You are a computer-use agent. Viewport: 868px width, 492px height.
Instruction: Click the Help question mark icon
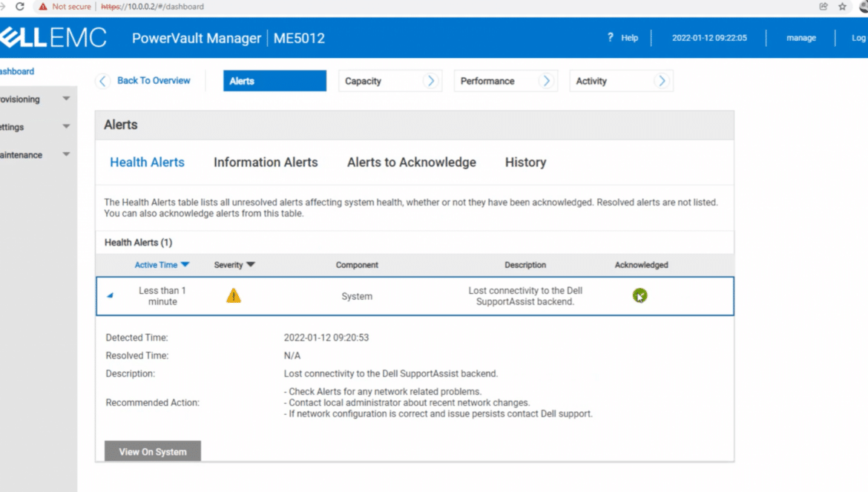(x=610, y=37)
